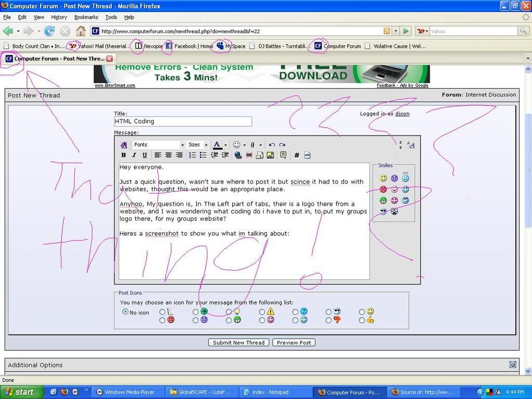The width and height of the screenshot is (532, 399).
Task: Open the History menu
Action: click(x=59, y=17)
